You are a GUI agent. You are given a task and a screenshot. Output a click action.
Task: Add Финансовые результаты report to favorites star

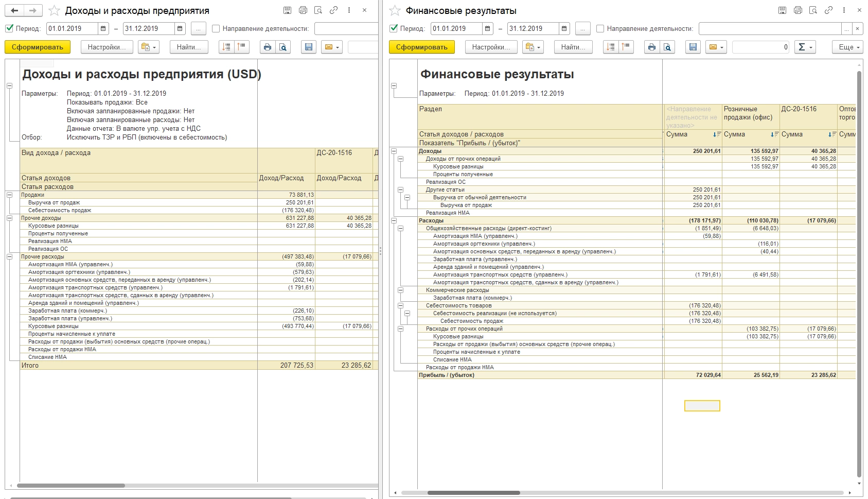click(395, 10)
